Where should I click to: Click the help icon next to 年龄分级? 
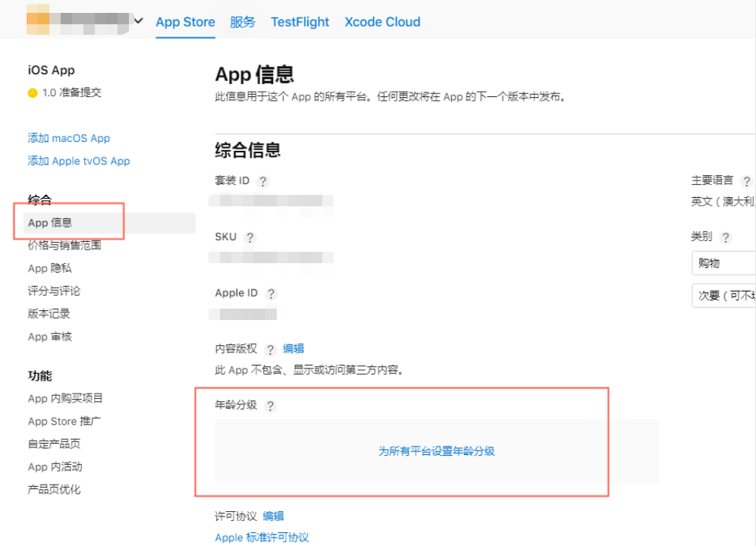click(x=271, y=406)
